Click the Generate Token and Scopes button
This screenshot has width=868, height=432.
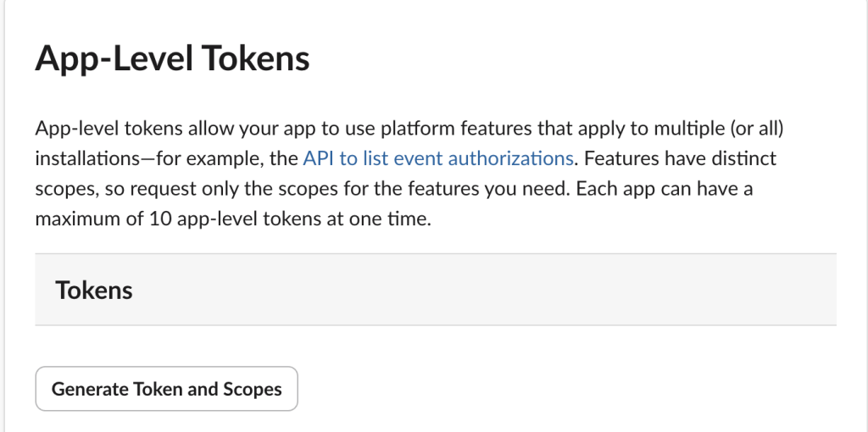click(166, 389)
